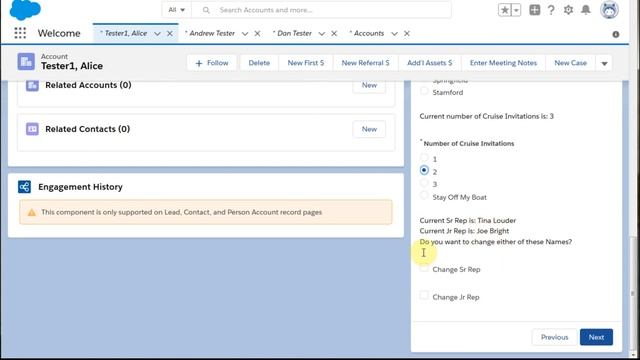640x360 pixels.
Task: Click the Related Accounts icon
Action: [32, 85]
